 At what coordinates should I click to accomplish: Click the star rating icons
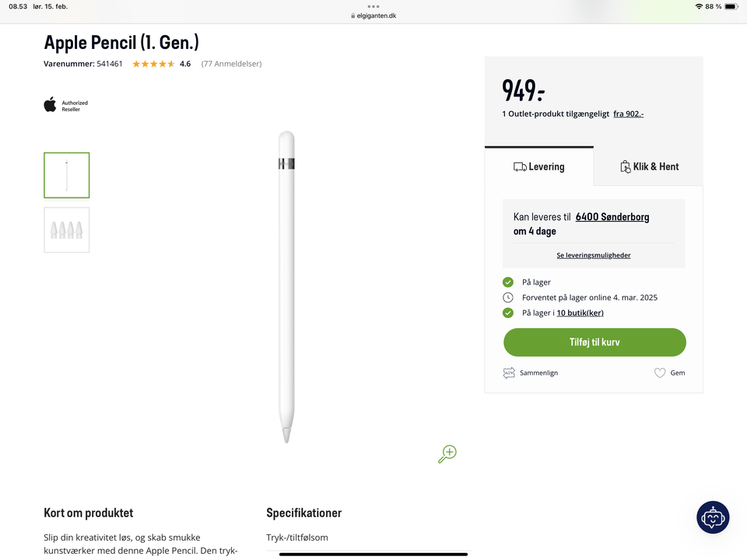point(153,64)
